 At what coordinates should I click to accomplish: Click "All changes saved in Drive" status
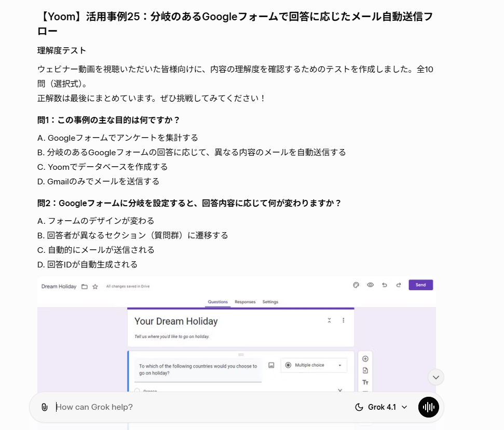click(x=128, y=286)
